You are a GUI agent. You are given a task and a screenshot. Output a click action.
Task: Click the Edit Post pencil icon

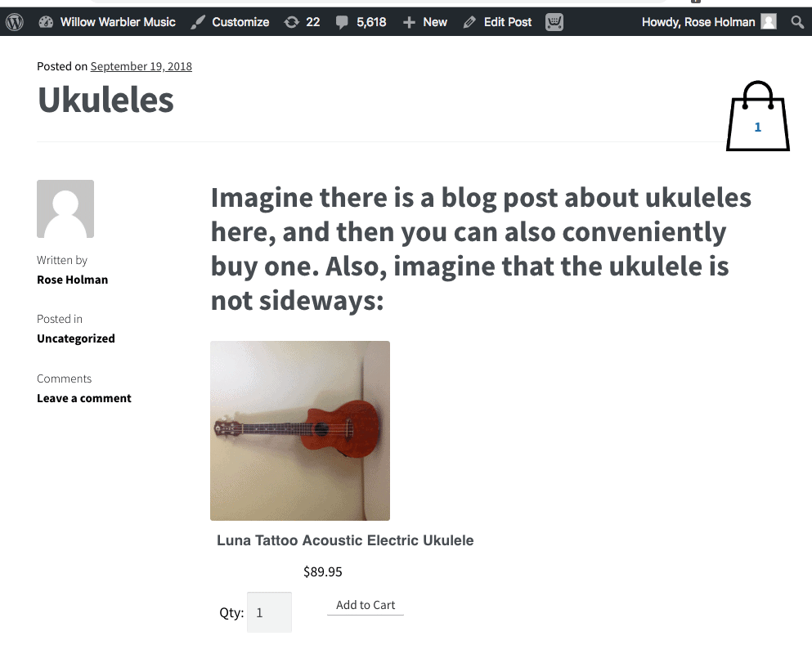click(x=469, y=22)
